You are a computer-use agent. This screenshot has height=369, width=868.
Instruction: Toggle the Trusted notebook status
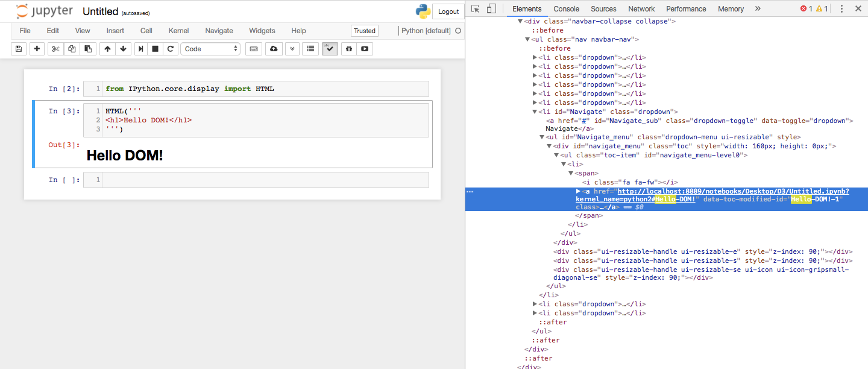pyautogui.click(x=364, y=30)
